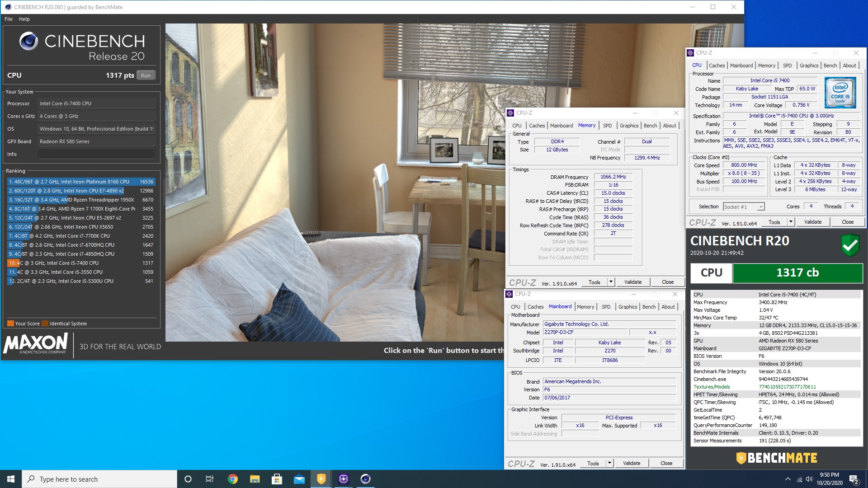Screen dimensions: 868x488
Task: Open the Windows Start menu
Action: point(11,479)
